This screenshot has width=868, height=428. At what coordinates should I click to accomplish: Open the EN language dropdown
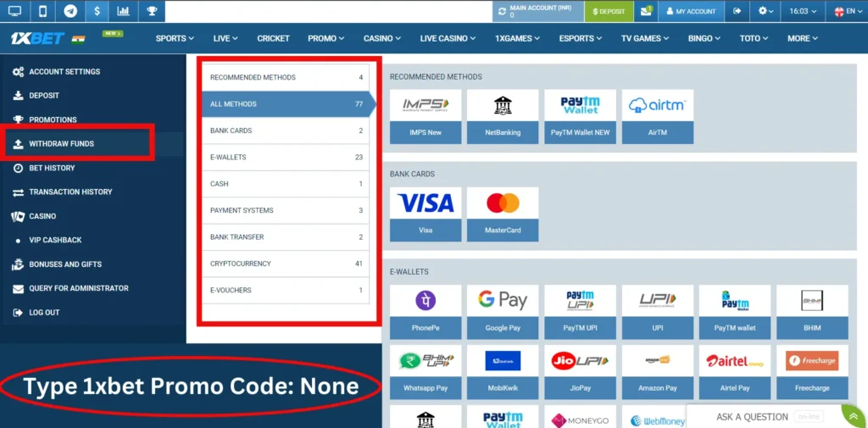click(847, 11)
